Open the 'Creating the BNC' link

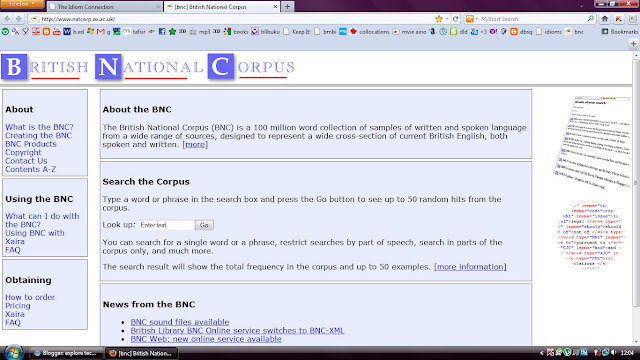click(38, 136)
